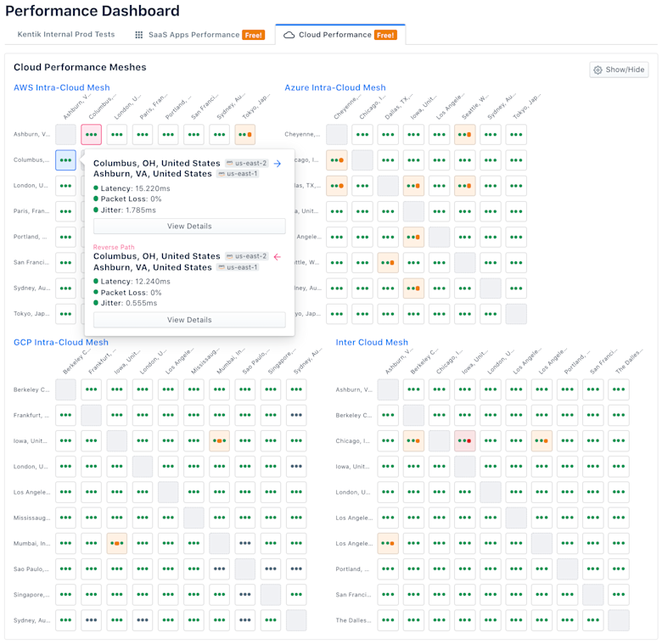Click the Cheyenne row label in Azure mesh
Image resolution: width=662 pixels, height=644 pixels.
coord(302,134)
